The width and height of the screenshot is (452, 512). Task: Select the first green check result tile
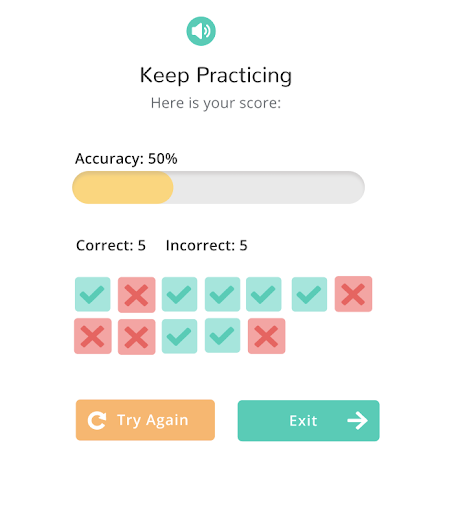coord(93,294)
